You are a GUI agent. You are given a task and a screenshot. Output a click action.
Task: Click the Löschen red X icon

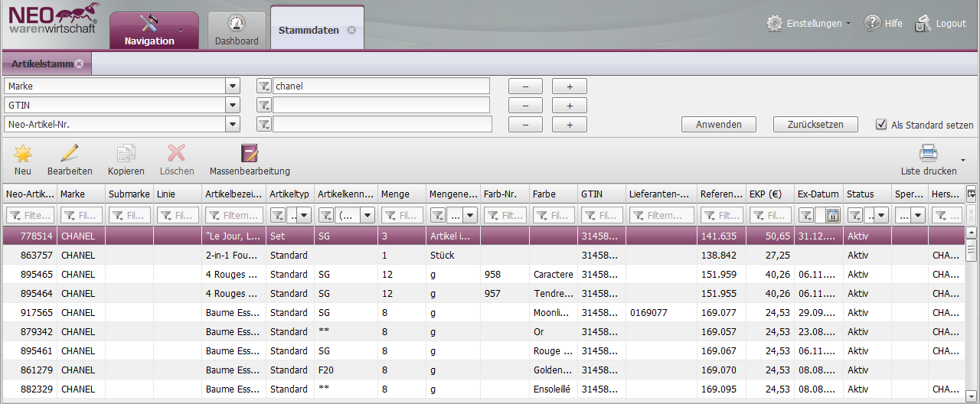point(177,153)
